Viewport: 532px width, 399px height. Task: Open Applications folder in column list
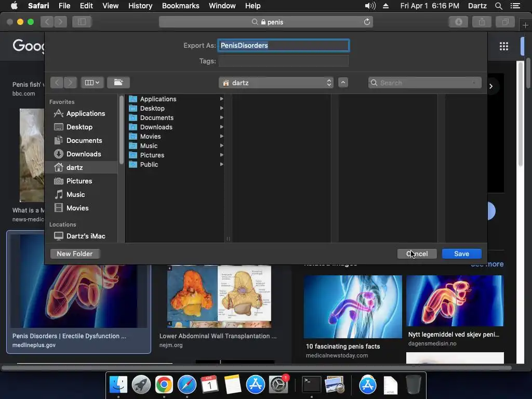point(176,99)
